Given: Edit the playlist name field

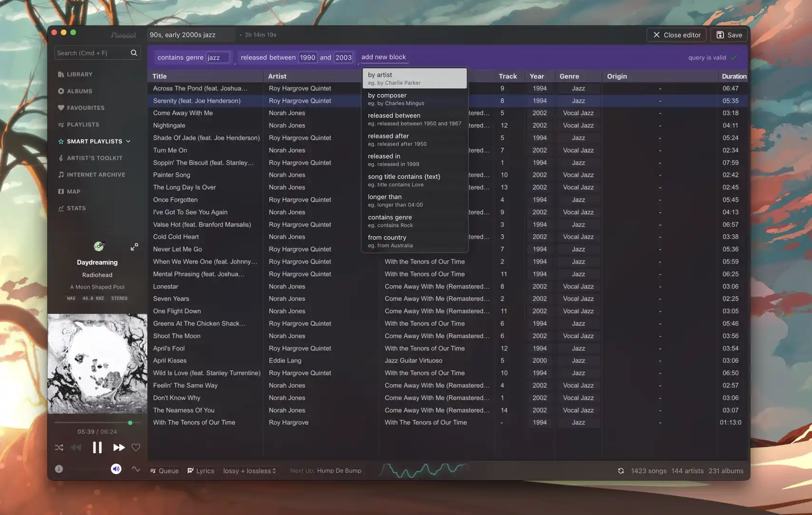Looking at the screenshot, I should [191, 35].
